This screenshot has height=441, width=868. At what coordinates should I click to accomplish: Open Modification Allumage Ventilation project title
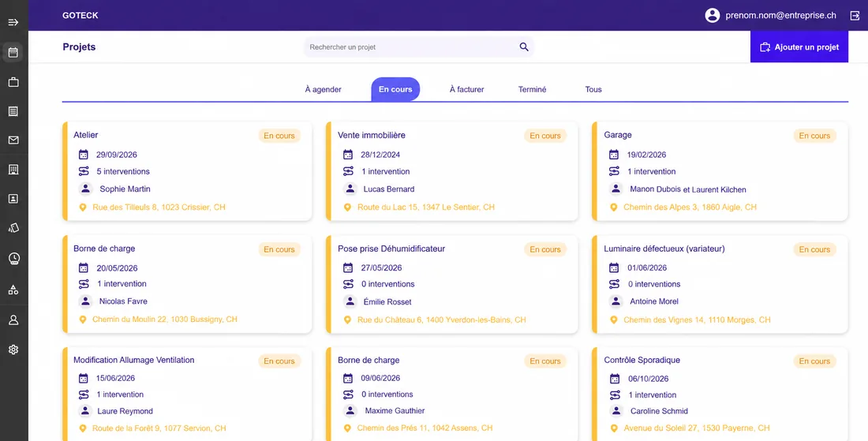(134, 360)
